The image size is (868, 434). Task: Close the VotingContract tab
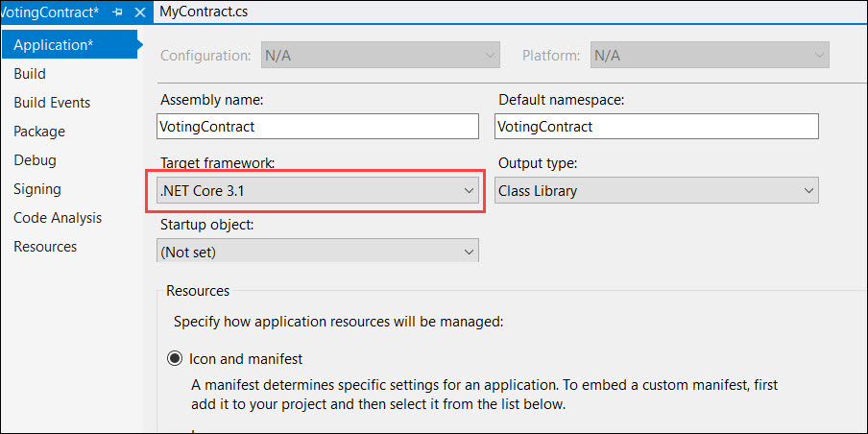(139, 12)
